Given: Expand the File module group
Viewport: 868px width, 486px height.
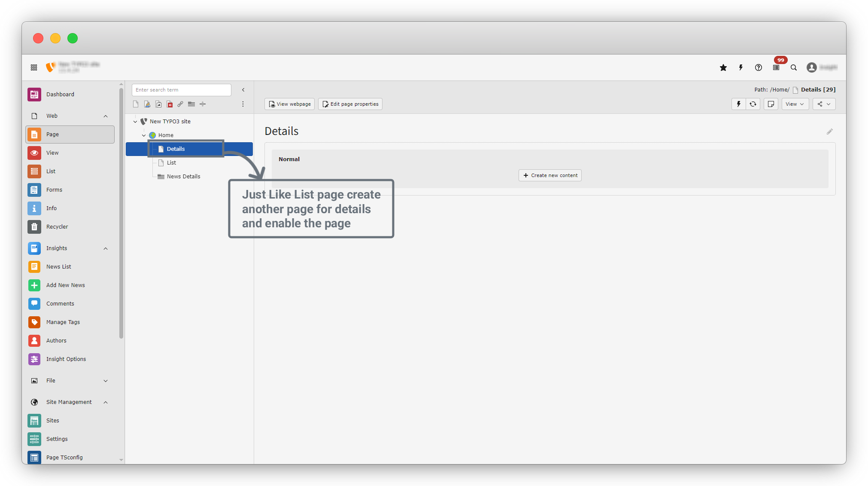Looking at the screenshot, I should pyautogui.click(x=106, y=381).
